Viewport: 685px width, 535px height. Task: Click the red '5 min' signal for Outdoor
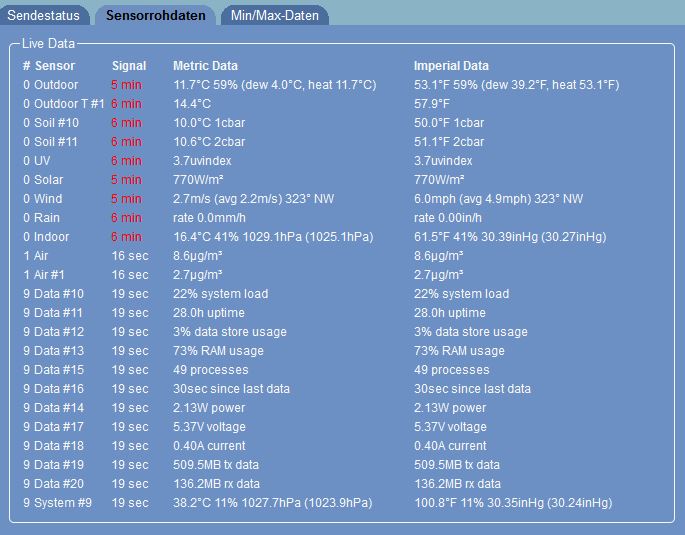(x=126, y=85)
